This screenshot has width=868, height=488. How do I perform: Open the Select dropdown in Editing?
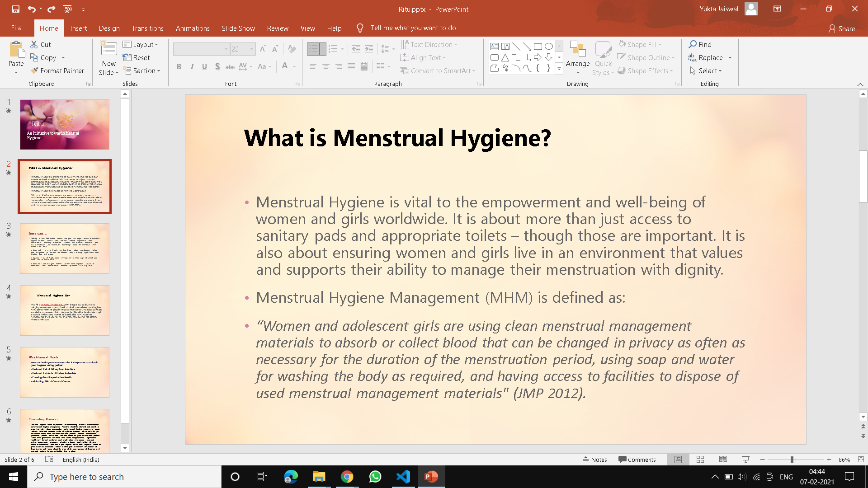[x=706, y=70]
